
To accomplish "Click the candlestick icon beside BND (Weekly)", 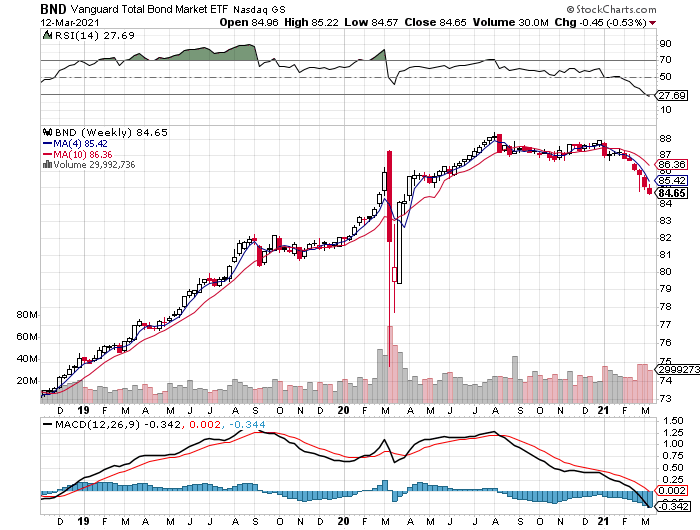I will click(x=47, y=132).
